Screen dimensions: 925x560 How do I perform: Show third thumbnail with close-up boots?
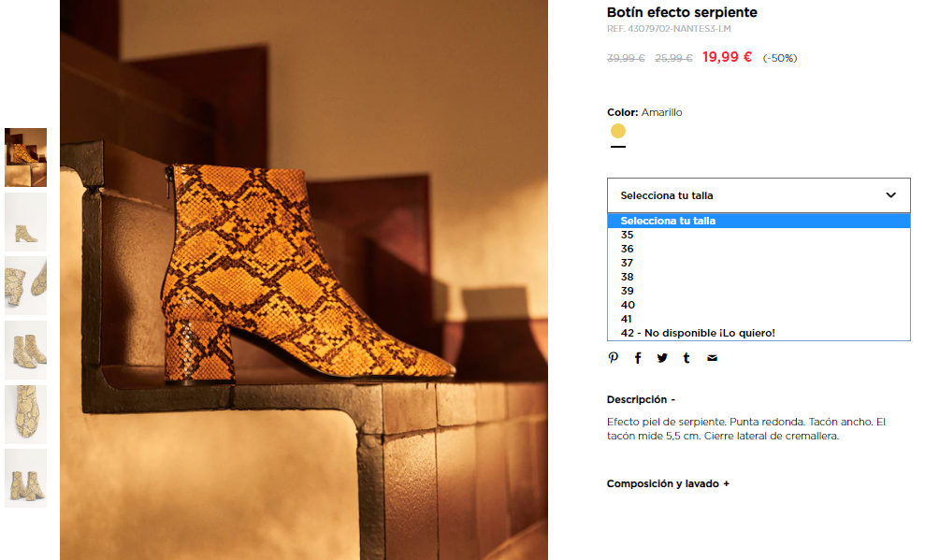(25, 285)
